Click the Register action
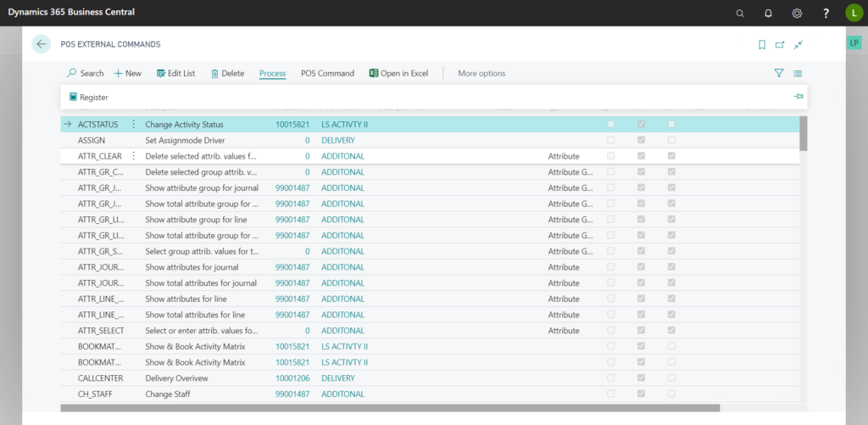 click(88, 97)
